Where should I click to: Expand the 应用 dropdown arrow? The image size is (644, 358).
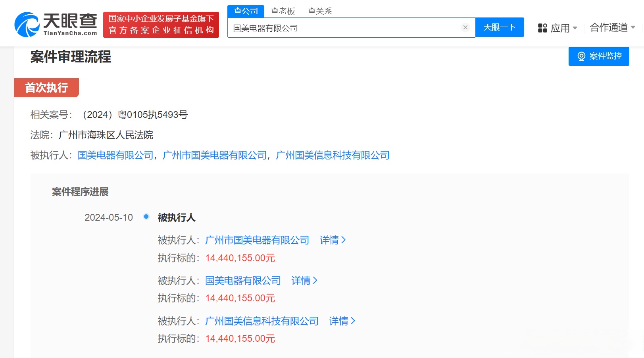pos(575,28)
